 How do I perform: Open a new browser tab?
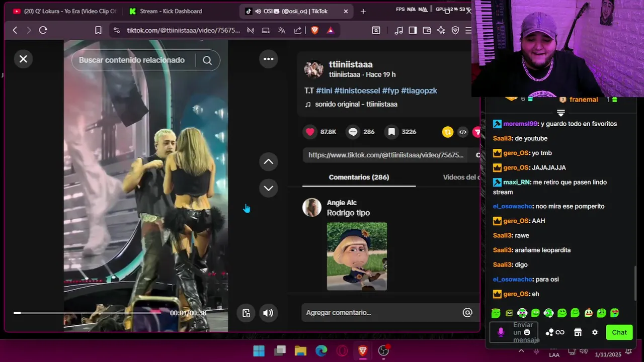pyautogui.click(x=363, y=11)
